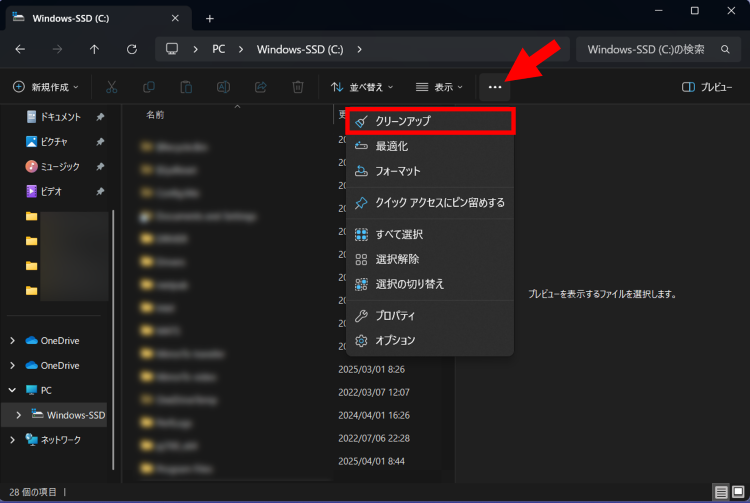Screen dimensions: 750x503
Task: Close the Windows-SSD (C:) tab
Action: coord(175,18)
